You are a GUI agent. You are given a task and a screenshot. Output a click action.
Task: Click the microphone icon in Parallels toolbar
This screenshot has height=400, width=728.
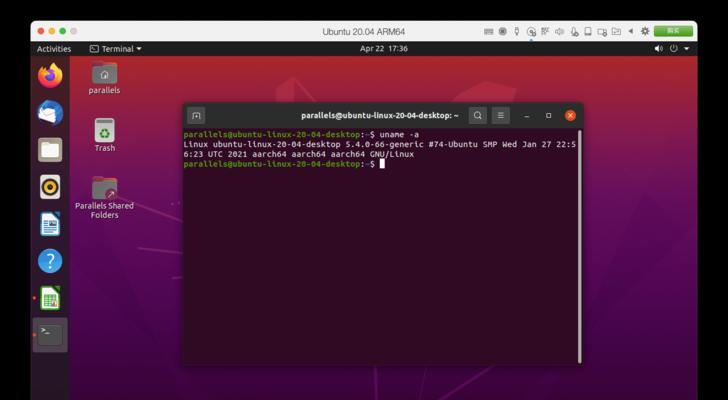(x=574, y=32)
